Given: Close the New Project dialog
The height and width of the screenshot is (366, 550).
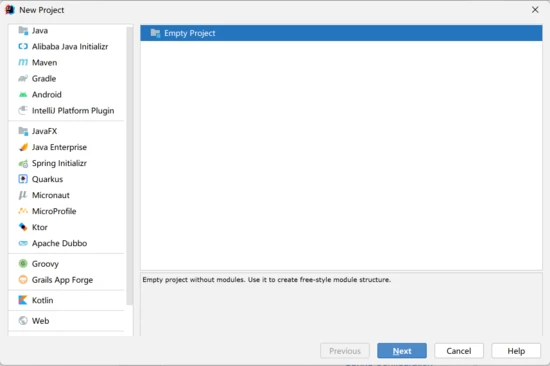Looking at the screenshot, I should click(x=535, y=10).
